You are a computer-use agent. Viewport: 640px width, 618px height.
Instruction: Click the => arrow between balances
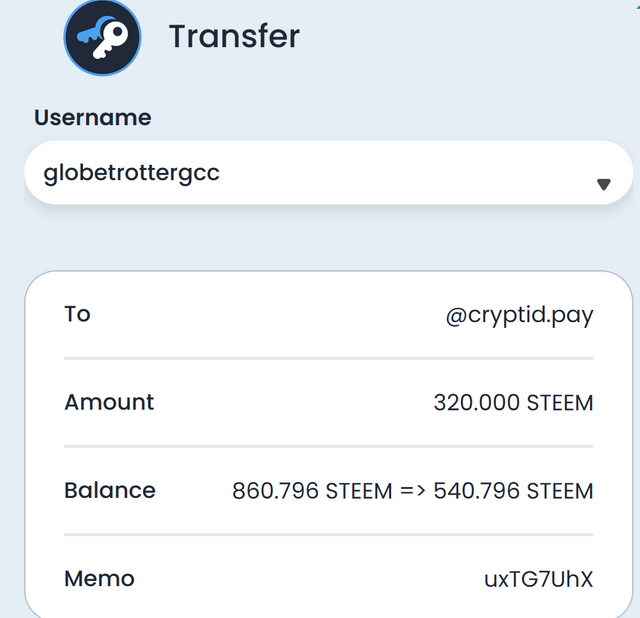pos(414,491)
